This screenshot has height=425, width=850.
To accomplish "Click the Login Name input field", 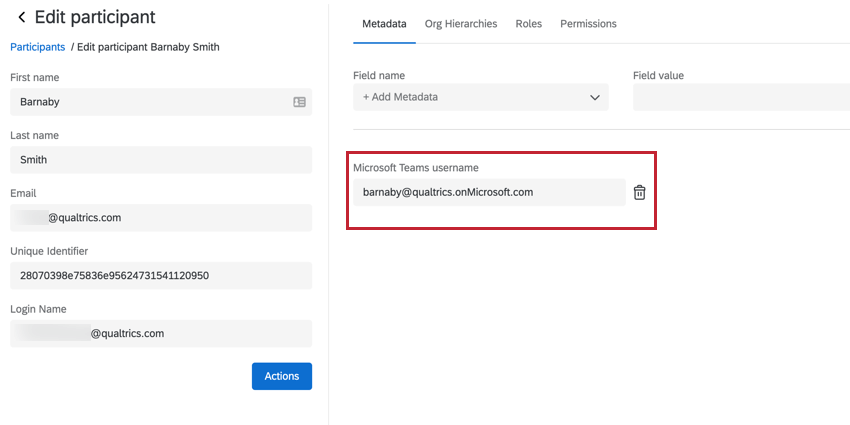I will pos(160,334).
